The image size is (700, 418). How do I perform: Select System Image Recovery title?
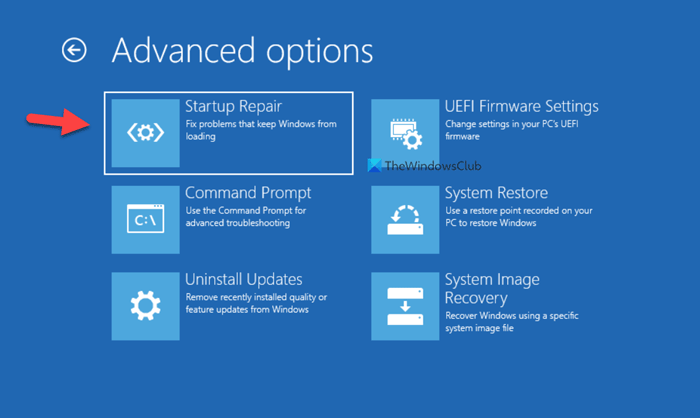pos(492,288)
